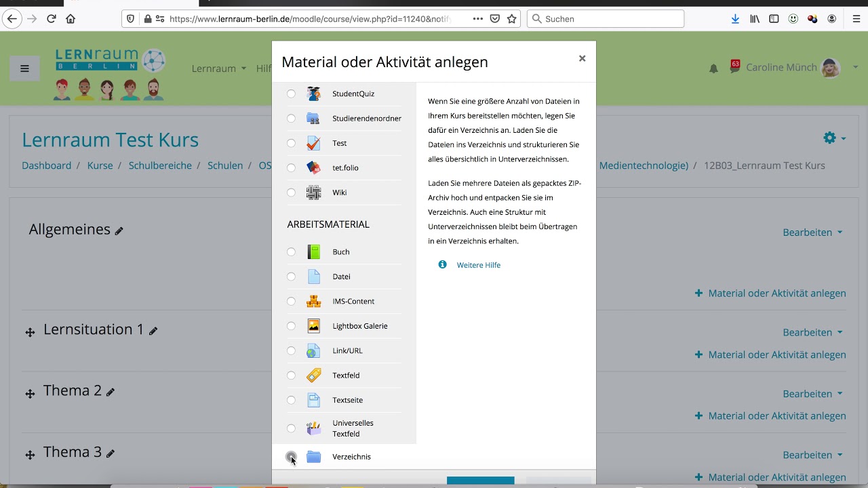
Task: Open the Weitere Hilfe link
Action: tap(479, 265)
